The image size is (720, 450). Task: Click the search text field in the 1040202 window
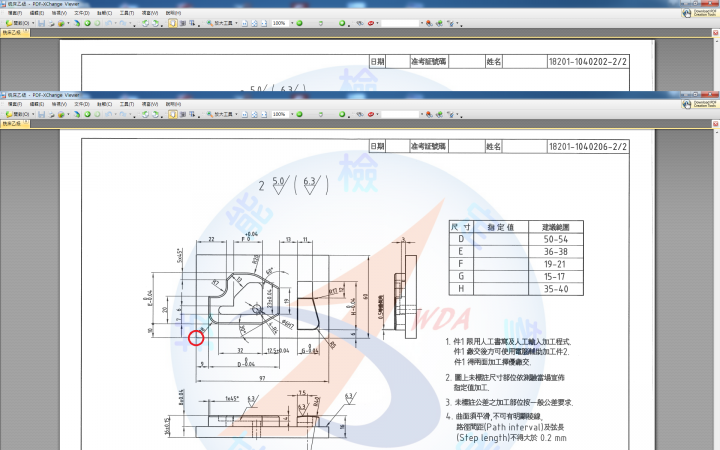(400, 23)
